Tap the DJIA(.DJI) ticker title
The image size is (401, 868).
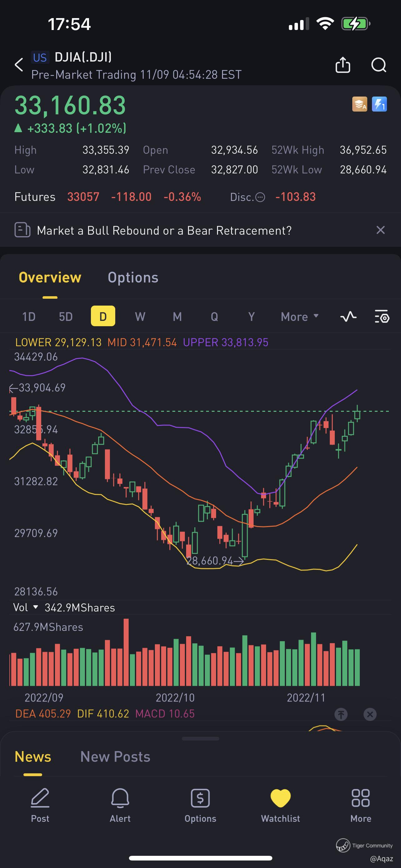(83, 57)
